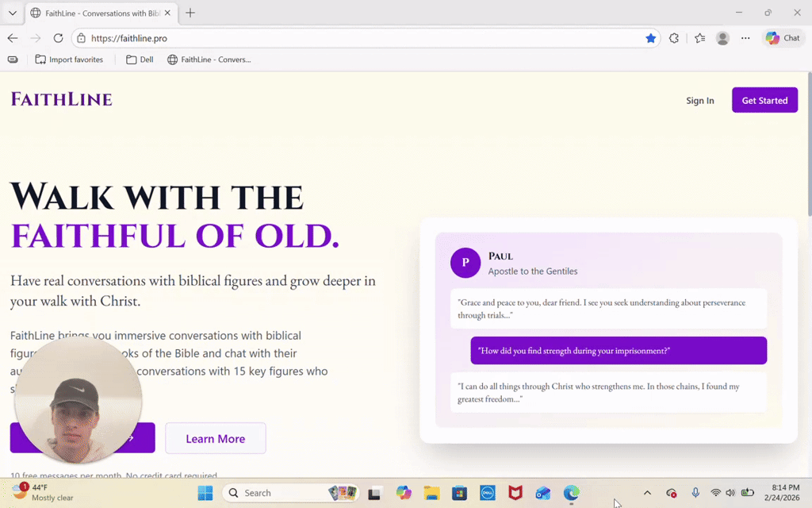812x508 pixels.
Task: Open the weather widget showing 44°F
Action: click(x=43, y=492)
